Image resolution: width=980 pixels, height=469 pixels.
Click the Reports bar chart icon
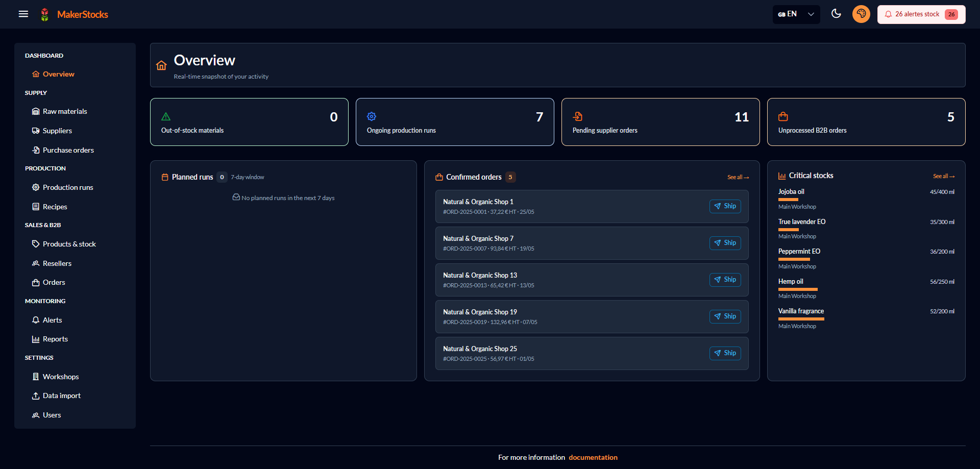(x=36, y=339)
